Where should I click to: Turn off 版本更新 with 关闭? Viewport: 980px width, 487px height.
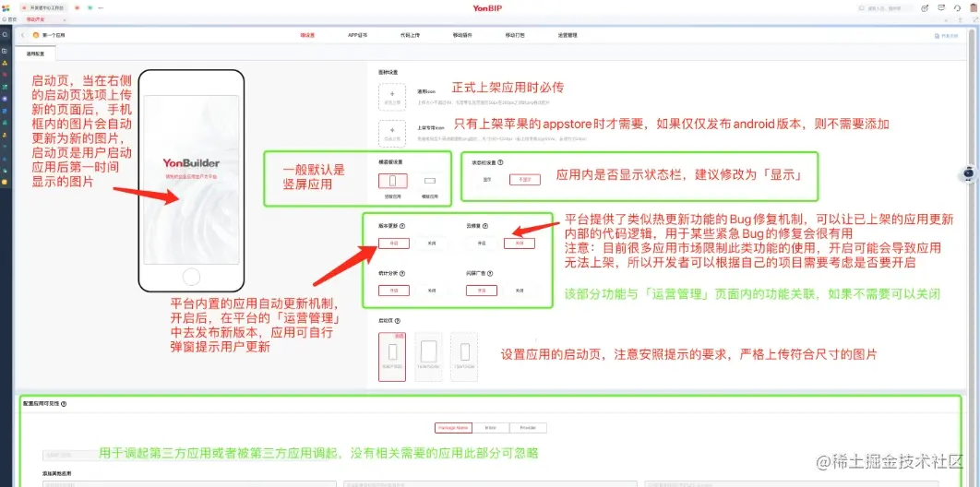tap(432, 243)
